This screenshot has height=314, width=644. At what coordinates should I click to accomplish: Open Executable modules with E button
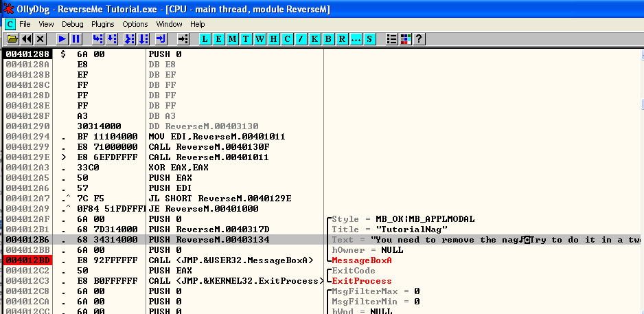point(219,39)
